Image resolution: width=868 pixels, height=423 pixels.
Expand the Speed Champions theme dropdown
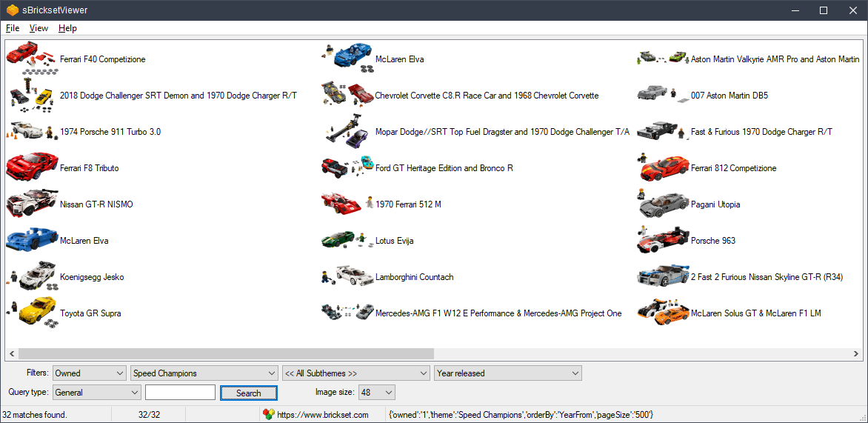tap(204, 373)
